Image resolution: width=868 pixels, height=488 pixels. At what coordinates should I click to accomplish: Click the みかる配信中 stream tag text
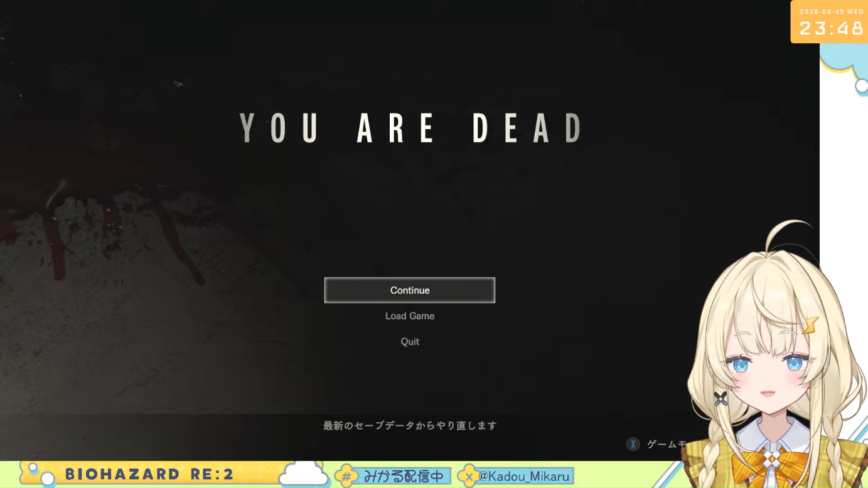pos(404,476)
